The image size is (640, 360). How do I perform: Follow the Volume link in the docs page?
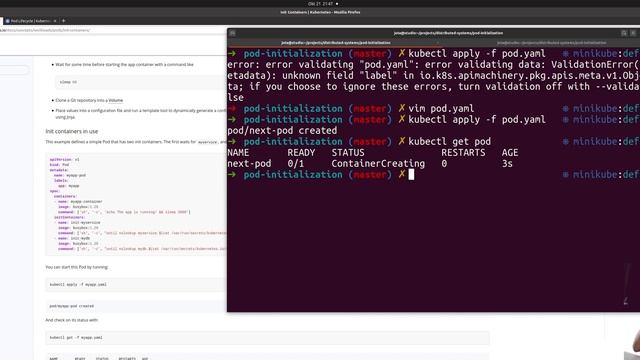click(x=116, y=100)
